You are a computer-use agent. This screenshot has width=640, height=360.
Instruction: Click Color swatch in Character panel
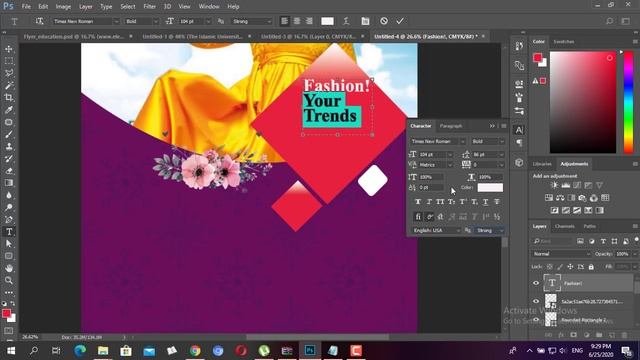click(490, 187)
